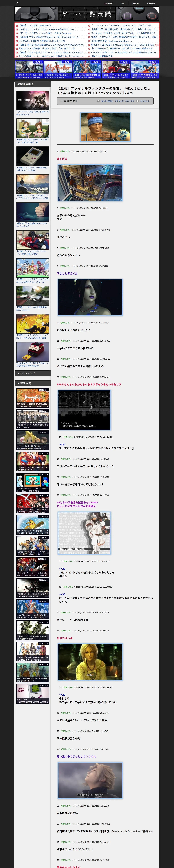The image size is (174, 868).
Task: Open headline 今週の「ひまてん！」感想
Action: (x=124, y=37)
